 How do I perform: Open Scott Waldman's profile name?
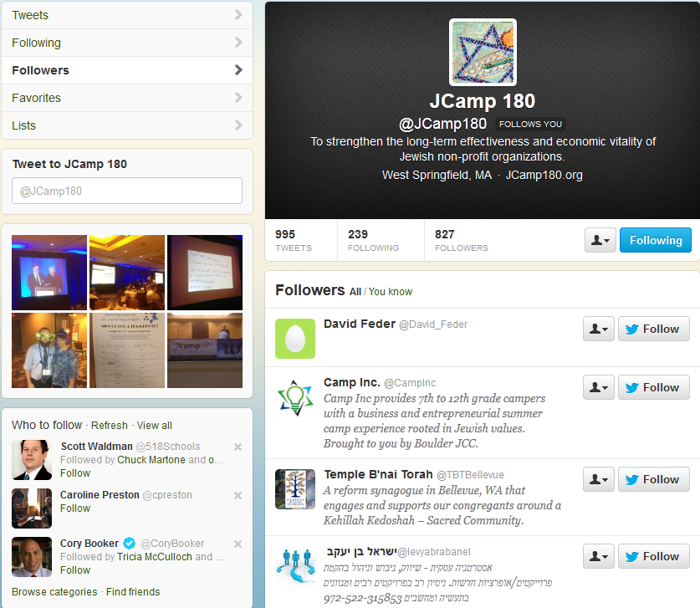click(97, 447)
